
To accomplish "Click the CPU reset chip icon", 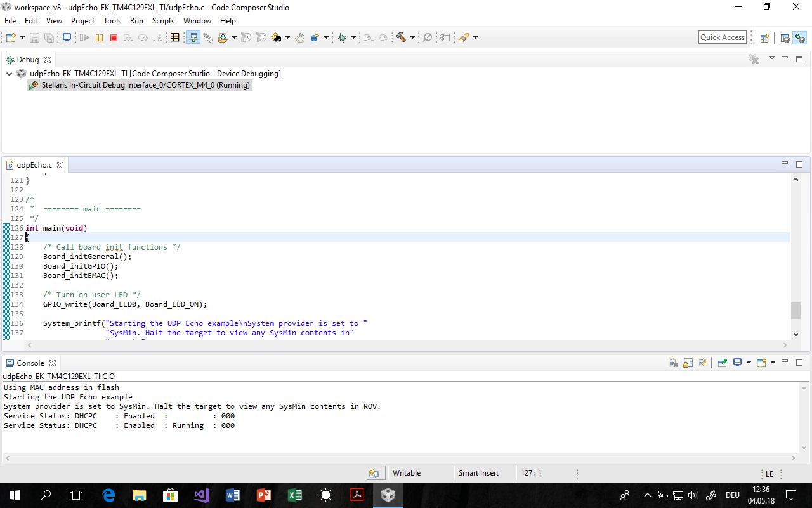I will (277, 38).
